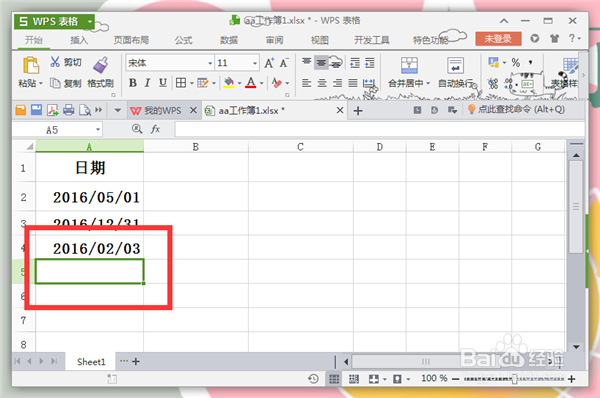The width and height of the screenshot is (600, 398).
Task: Switch to the 开始 tab
Action: [x=34, y=40]
